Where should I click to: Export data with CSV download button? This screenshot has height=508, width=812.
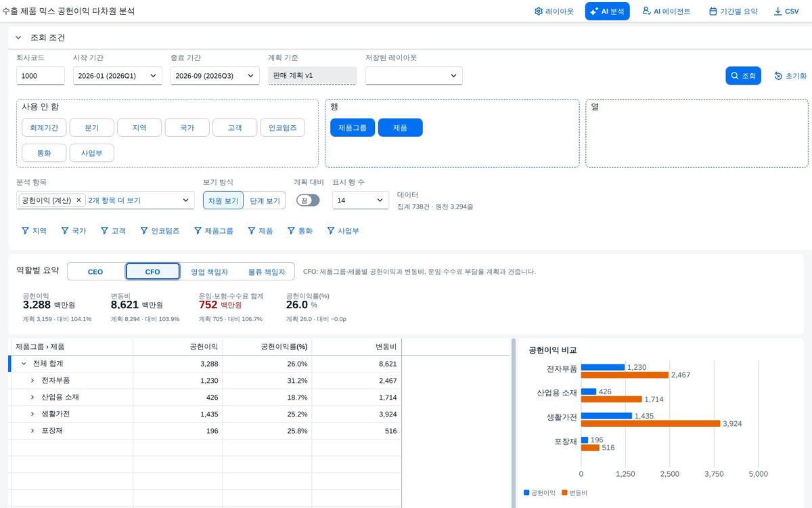[786, 12]
